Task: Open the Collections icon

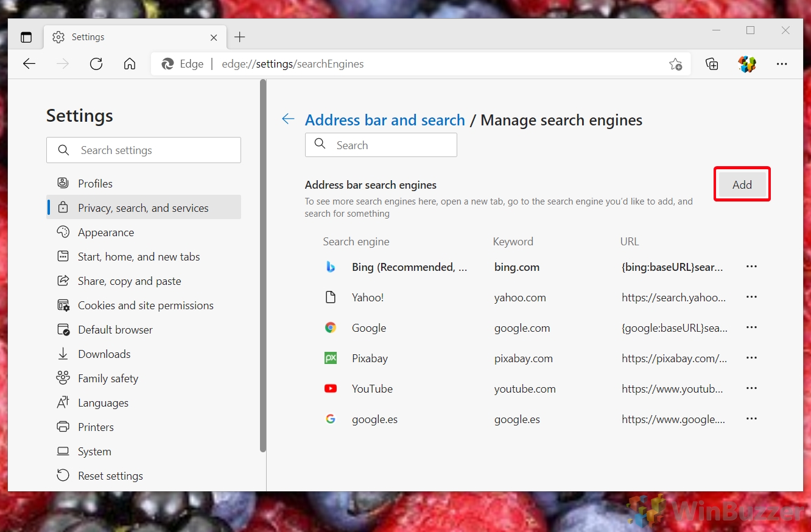Action: click(712, 64)
